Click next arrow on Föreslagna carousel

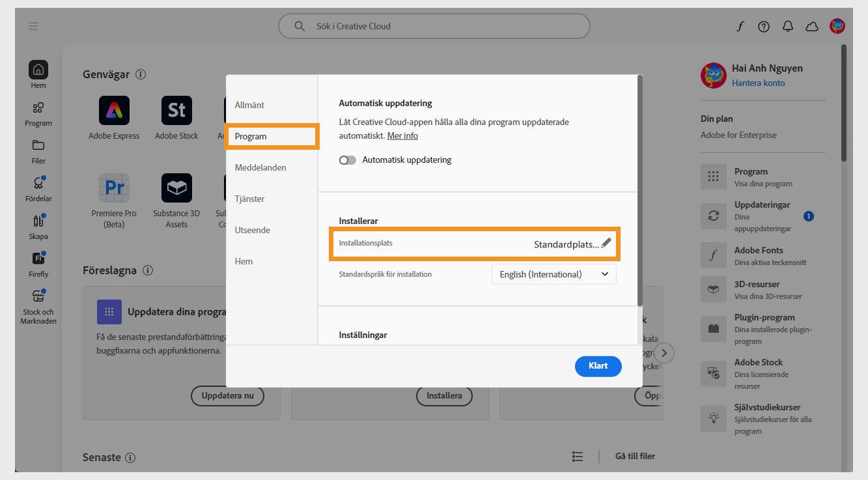[664, 353]
